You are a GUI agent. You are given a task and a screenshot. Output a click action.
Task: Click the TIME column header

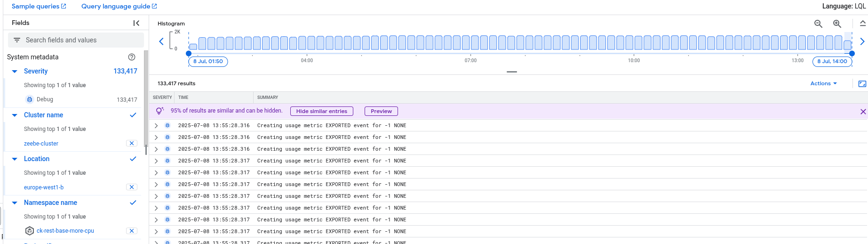point(183,98)
